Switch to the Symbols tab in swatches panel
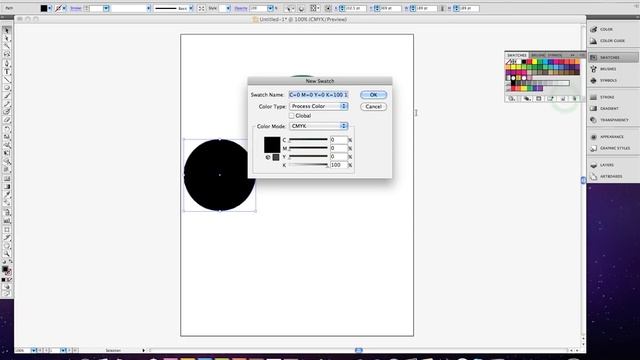Viewport: 640px width, 360px height. 555,55
